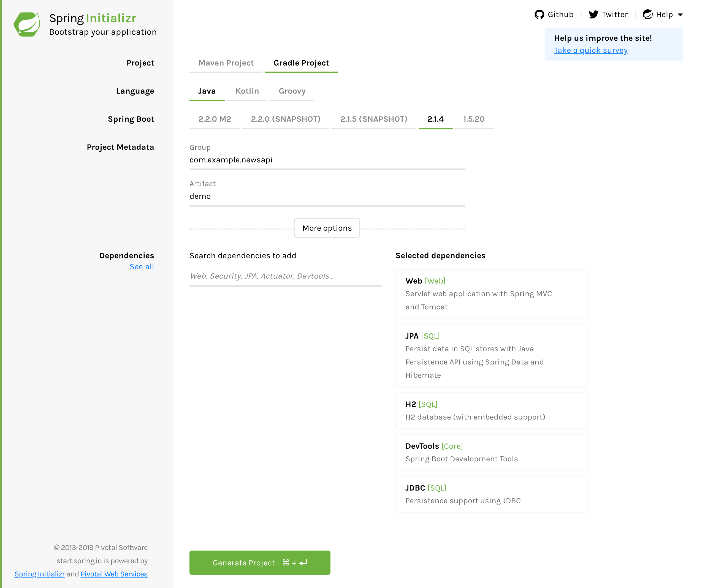705x588 pixels.
Task: Click the Twitter bird icon
Action: [593, 14]
